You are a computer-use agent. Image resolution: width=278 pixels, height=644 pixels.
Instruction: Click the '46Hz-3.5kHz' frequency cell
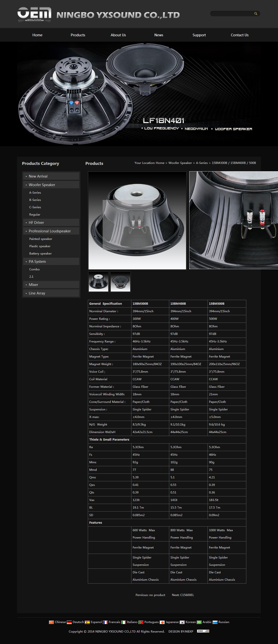click(142, 341)
